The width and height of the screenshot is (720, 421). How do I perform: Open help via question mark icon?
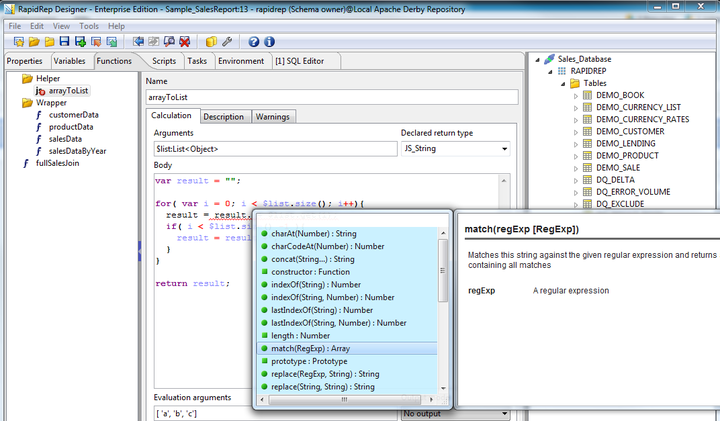[253, 42]
